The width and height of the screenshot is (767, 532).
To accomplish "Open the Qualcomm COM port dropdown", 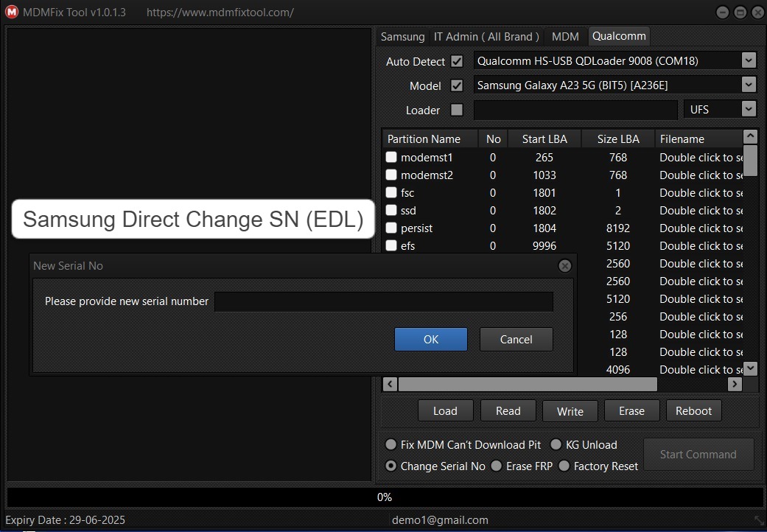I will pos(749,60).
